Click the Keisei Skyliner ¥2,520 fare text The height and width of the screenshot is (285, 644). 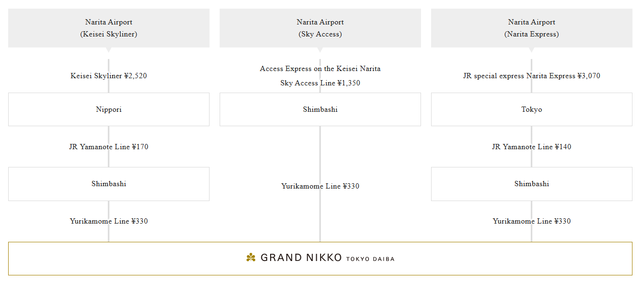109,76
